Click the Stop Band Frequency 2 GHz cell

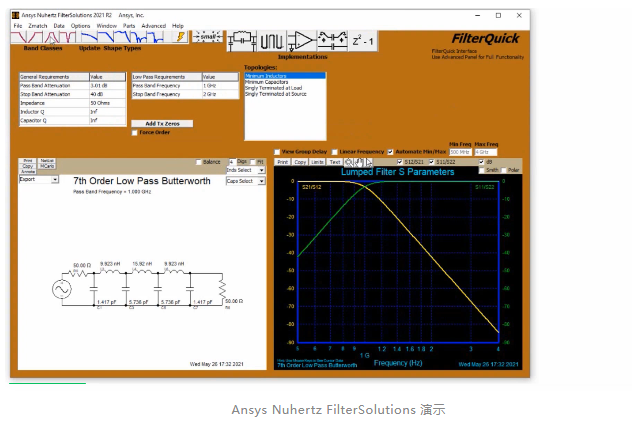pos(220,94)
